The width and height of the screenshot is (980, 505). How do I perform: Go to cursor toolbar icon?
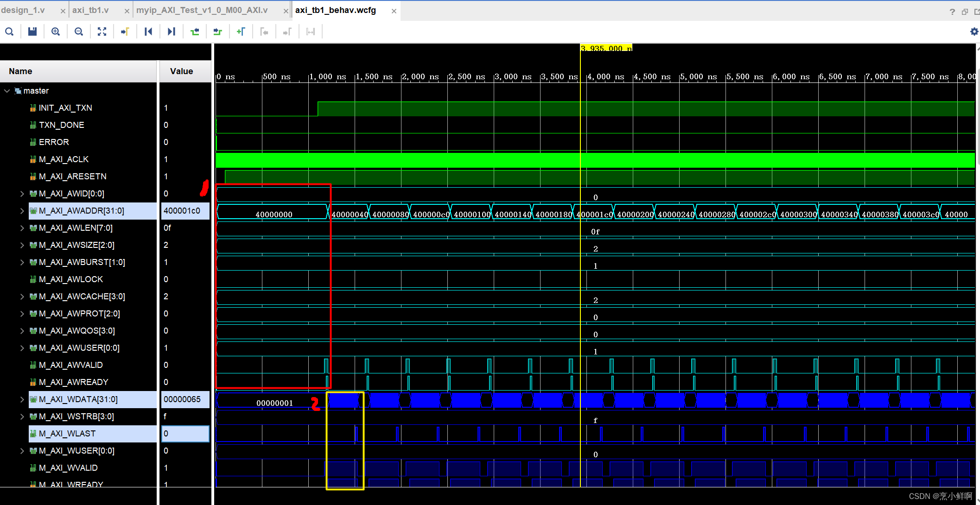[x=125, y=32]
